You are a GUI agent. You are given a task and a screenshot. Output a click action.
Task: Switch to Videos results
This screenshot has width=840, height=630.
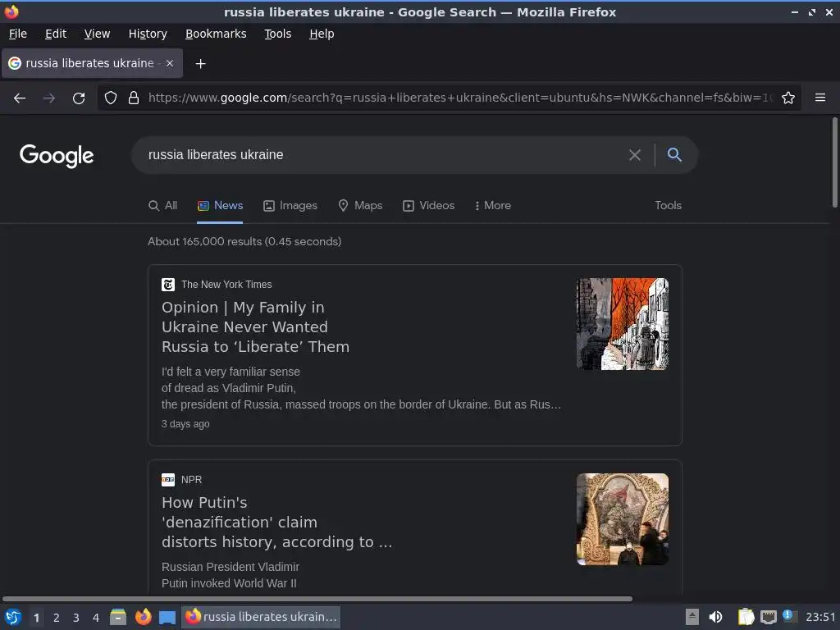click(x=428, y=206)
